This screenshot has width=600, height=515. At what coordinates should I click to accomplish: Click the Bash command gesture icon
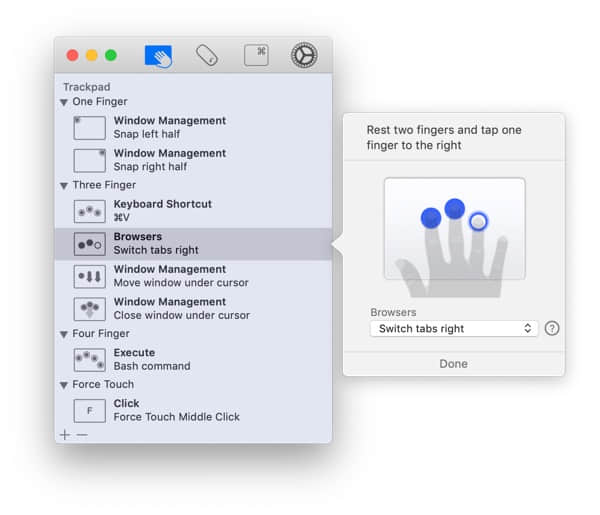[x=90, y=360]
